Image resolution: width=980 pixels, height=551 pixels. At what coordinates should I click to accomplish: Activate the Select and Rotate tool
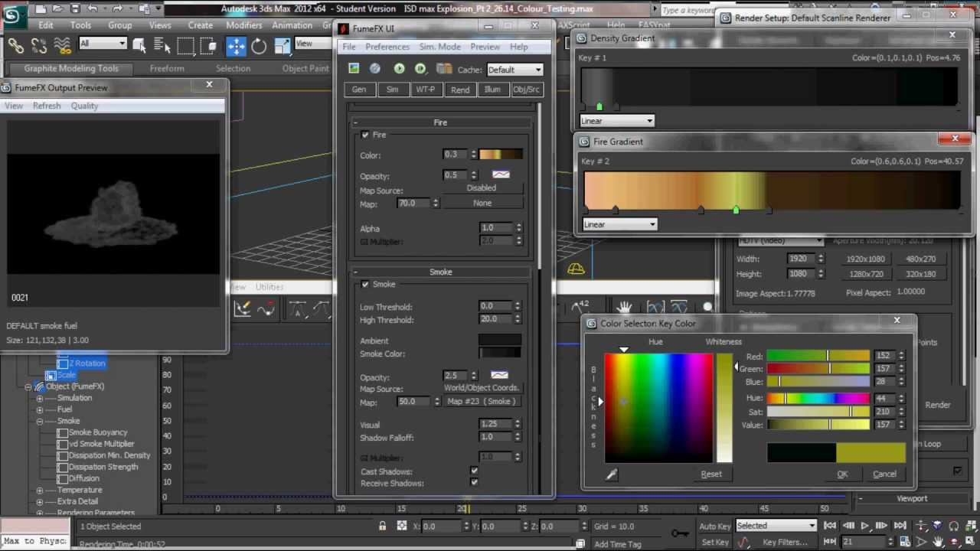[259, 47]
